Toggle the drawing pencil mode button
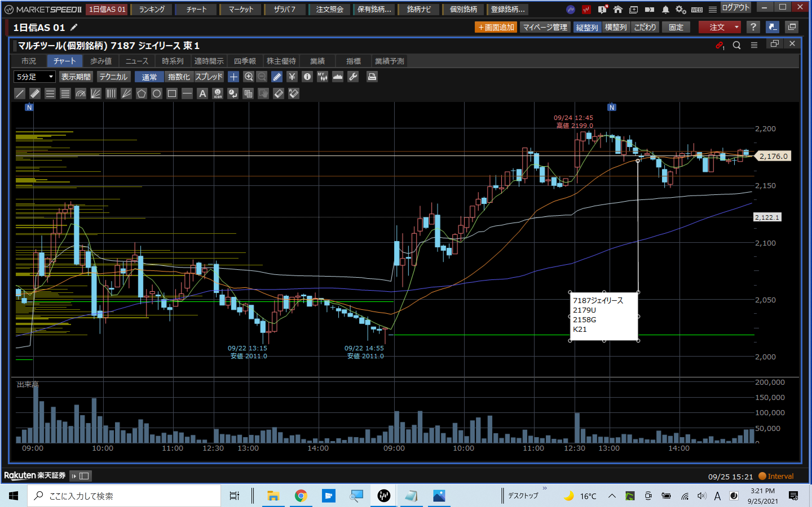812x507 pixels. tap(277, 77)
